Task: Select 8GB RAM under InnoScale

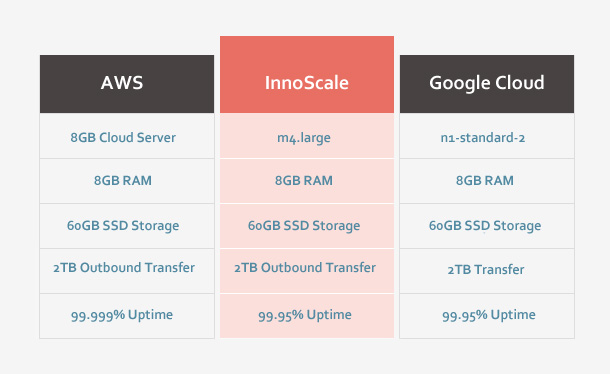Action: (x=307, y=181)
